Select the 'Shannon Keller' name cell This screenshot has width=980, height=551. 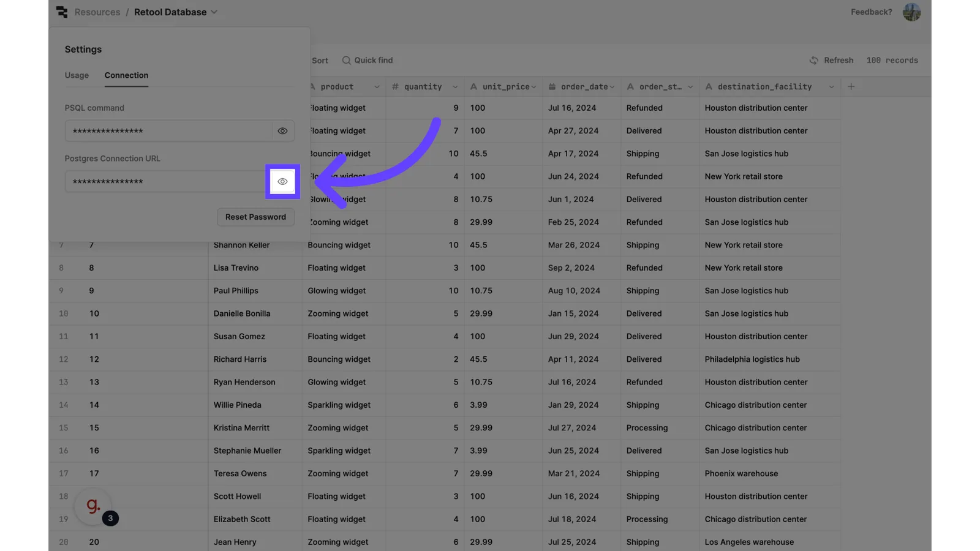click(255, 245)
